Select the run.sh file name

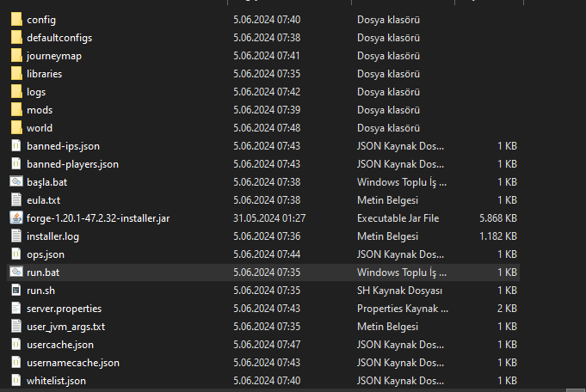pyautogui.click(x=42, y=291)
